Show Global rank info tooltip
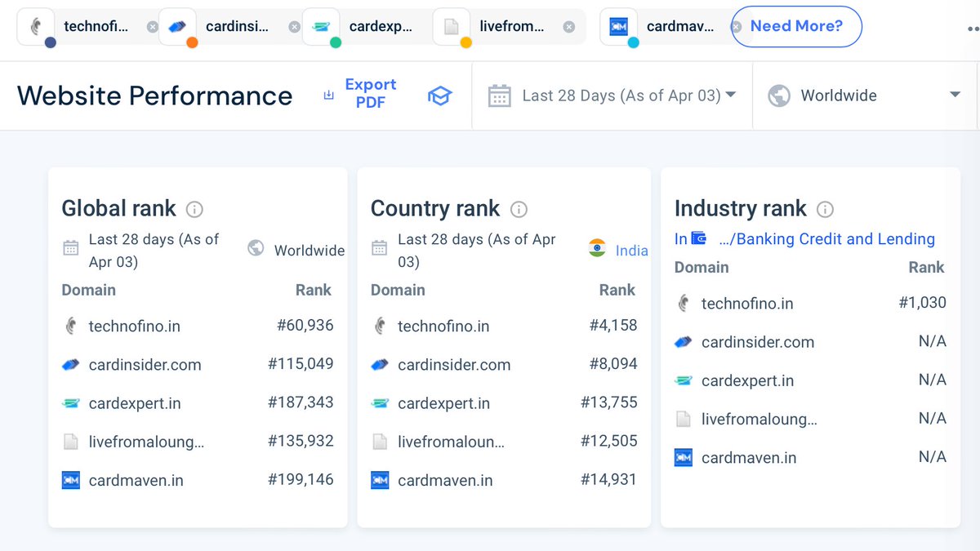 [x=194, y=210]
